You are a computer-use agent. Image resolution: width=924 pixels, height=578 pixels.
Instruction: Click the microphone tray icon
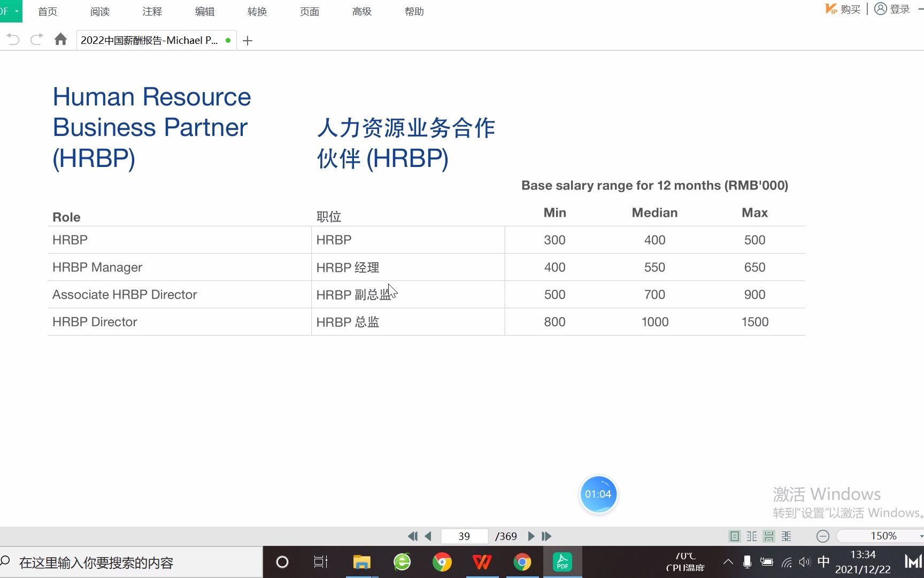tap(748, 562)
